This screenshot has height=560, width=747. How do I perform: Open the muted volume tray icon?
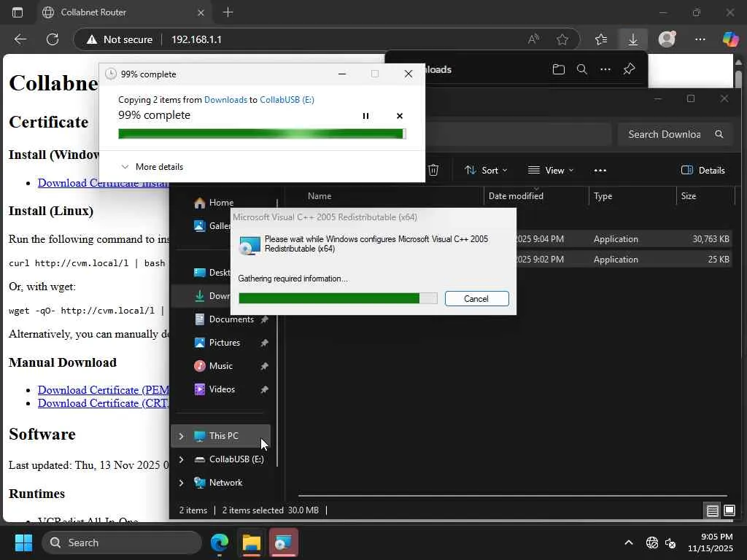click(x=670, y=542)
